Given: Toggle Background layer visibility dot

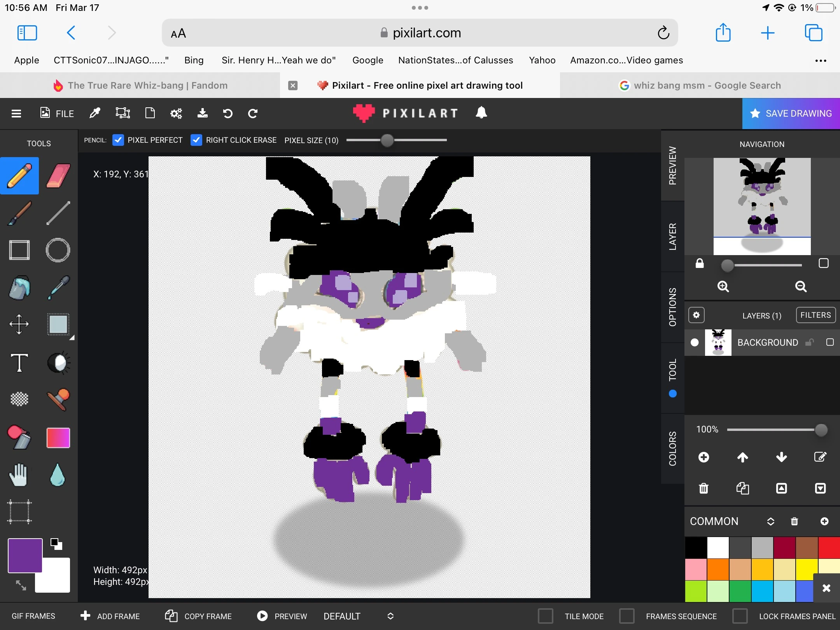Looking at the screenshot, I should (695, 342).
